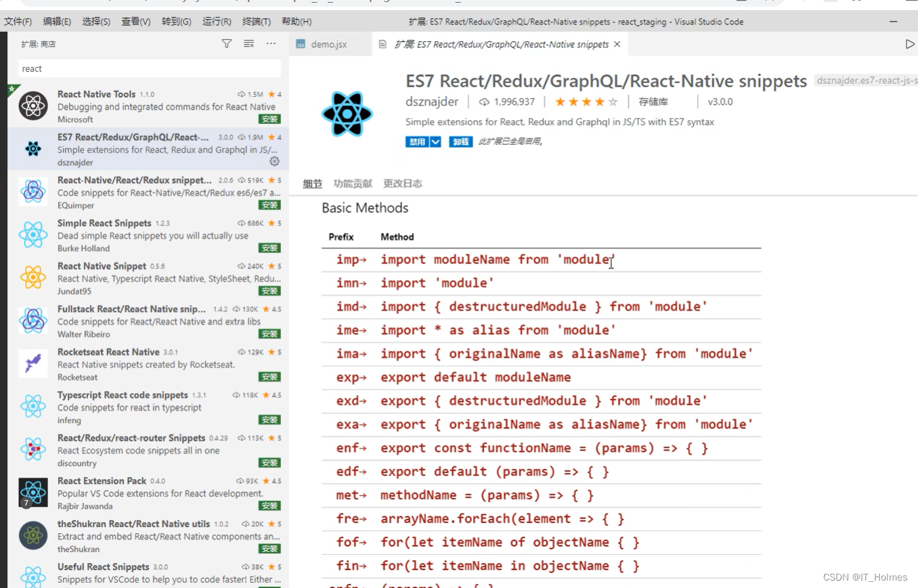Click the Rocketseat React Native rocket icon
The width and height of the screenshot is (918, 588).
(33, 363)
